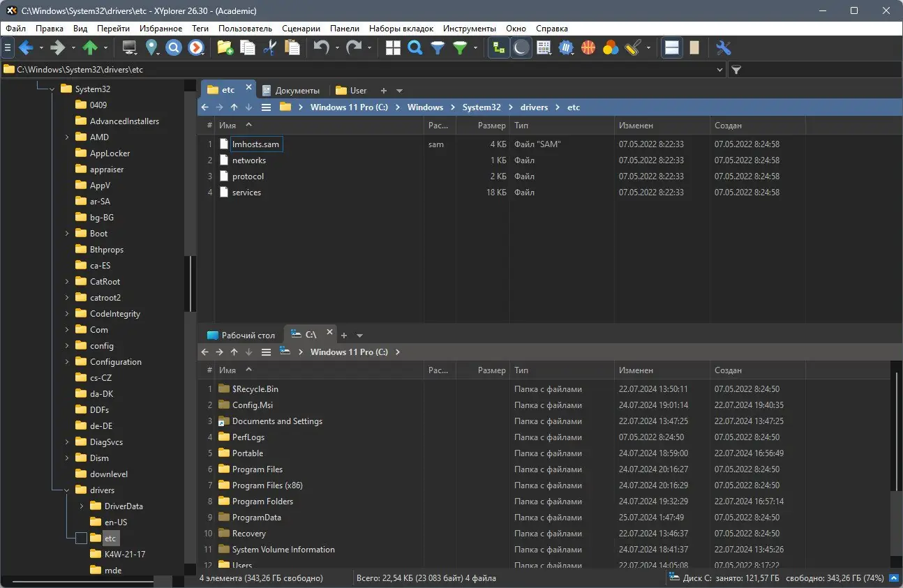Select the lmhosts.sam file

coord(255,144)
